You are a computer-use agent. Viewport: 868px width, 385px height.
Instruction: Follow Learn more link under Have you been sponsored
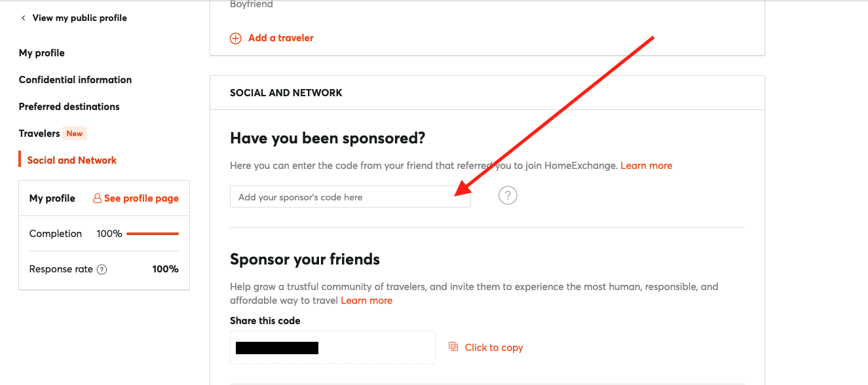coord(647,166)
